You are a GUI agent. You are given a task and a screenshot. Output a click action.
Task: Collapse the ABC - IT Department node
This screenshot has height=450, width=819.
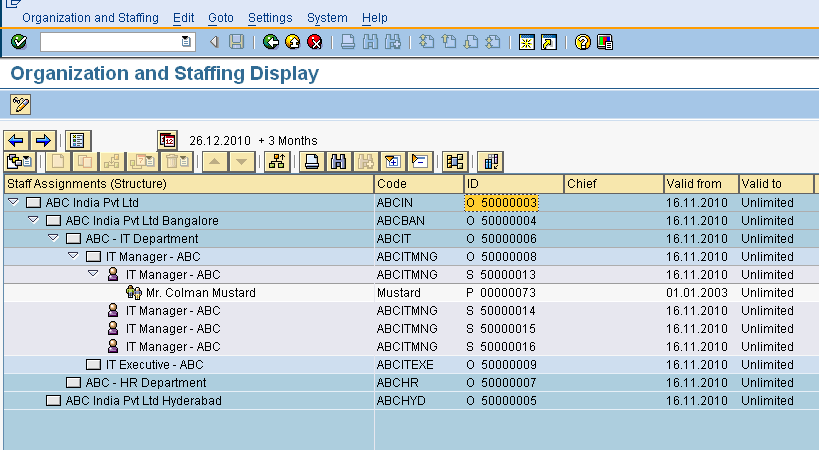pyautogui.click(x=53, y=238)
